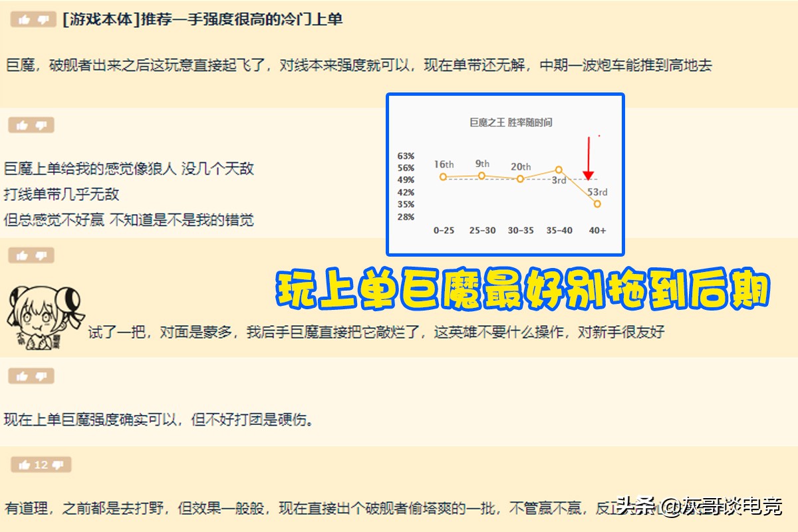Screen dimensions: 798x532
Task: Thumbs down the comment about 没几个天敌
Action: [x=42, y=124]
